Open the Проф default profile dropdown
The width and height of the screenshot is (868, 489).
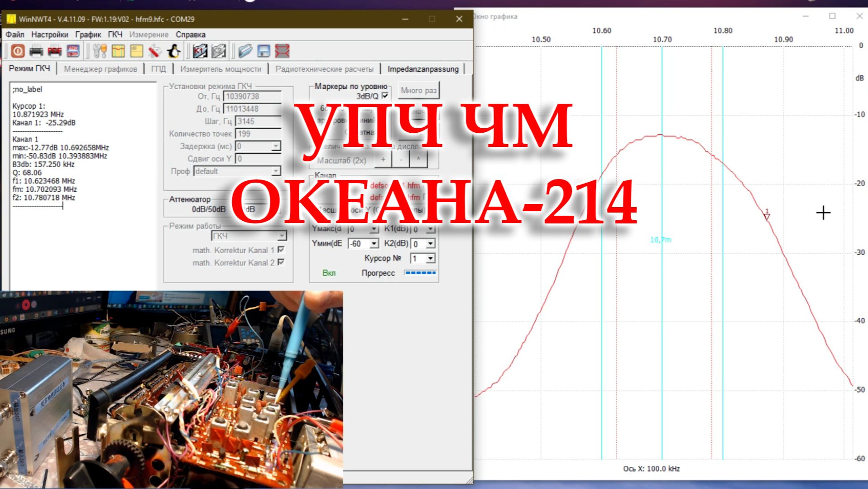[x=275, y=171]
